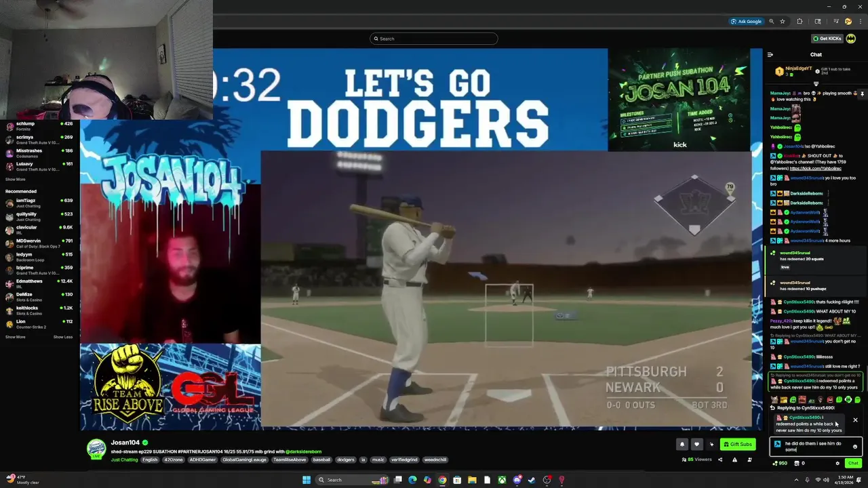The width and height of the screenshot is (868, 488).
Task: Share the stream via the share icon
Action: (720, 460)
